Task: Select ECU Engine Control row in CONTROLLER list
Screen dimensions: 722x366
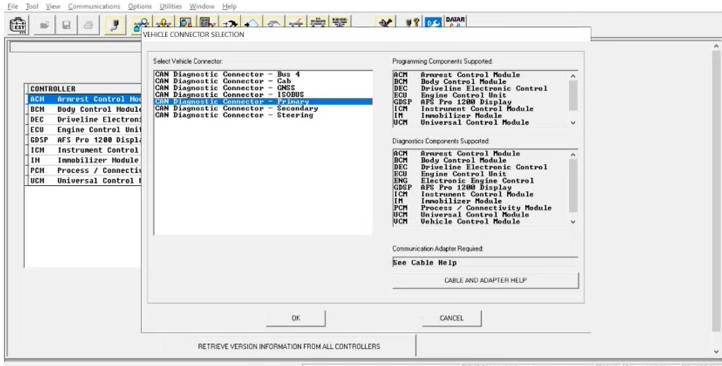Action: pyautogui.click(x=84, y=129)
